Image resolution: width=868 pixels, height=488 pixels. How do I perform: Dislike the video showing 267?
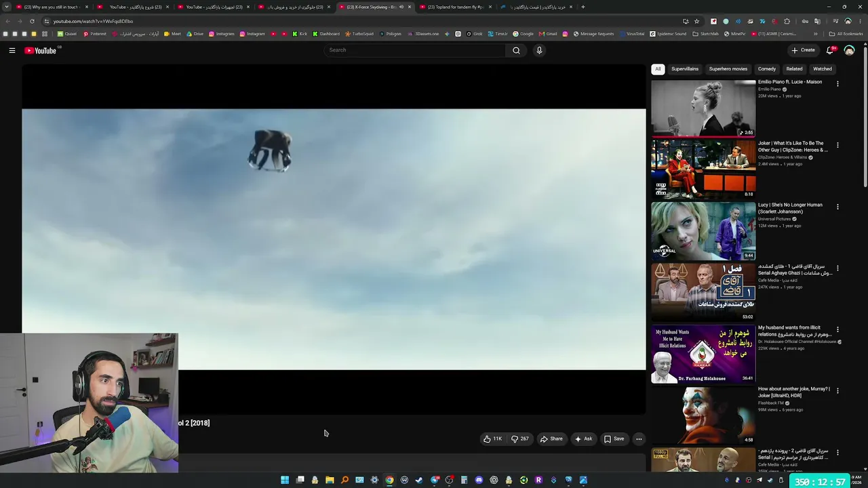[x=520, y=439]
